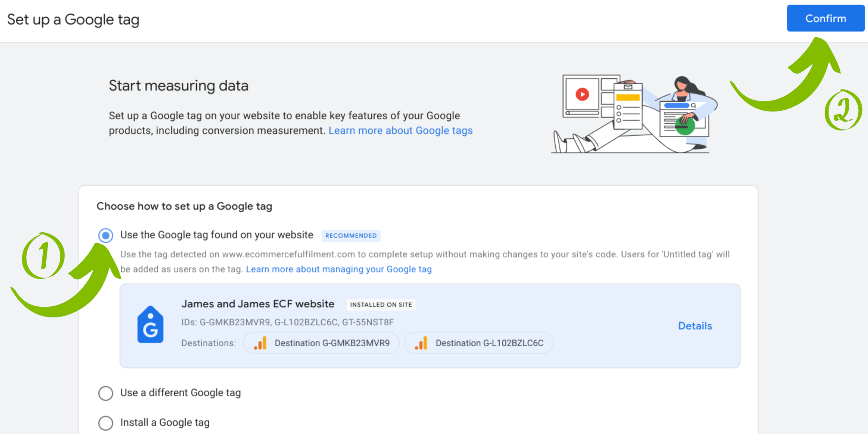Select 'Use a different Google tag' radio
The width and height of the screenshot is (868, 434).
pos(106,393)
